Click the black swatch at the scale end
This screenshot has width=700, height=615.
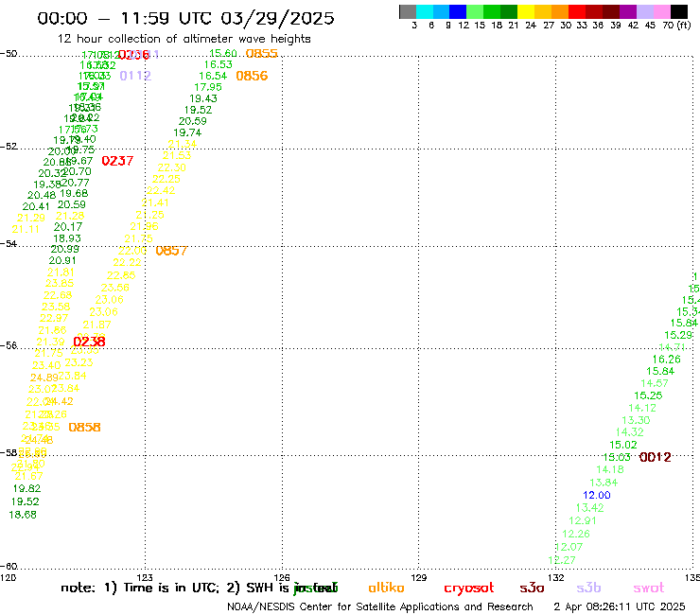tap(678, 11)
